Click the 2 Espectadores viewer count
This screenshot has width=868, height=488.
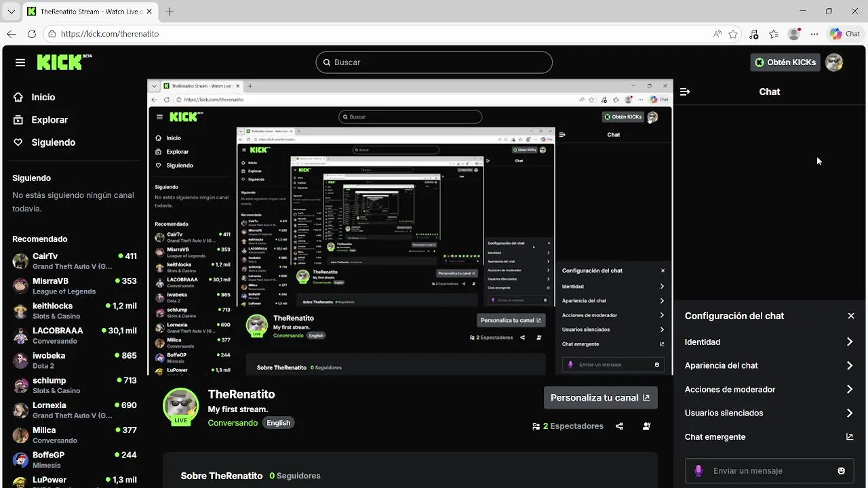[x=568, y=426]
